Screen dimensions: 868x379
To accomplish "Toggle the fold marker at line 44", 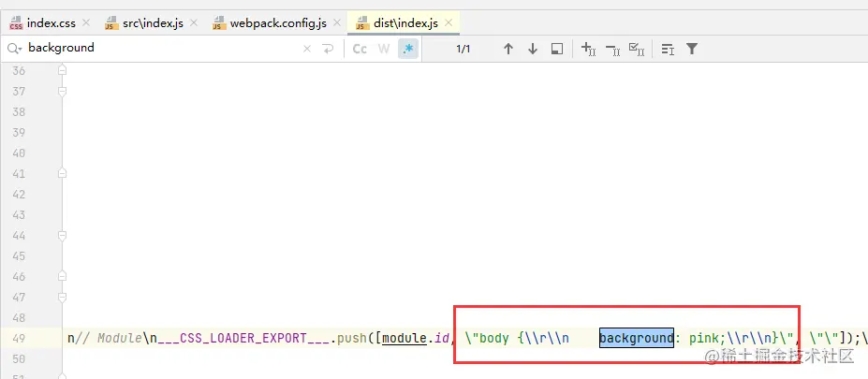I will click(62, 236).
